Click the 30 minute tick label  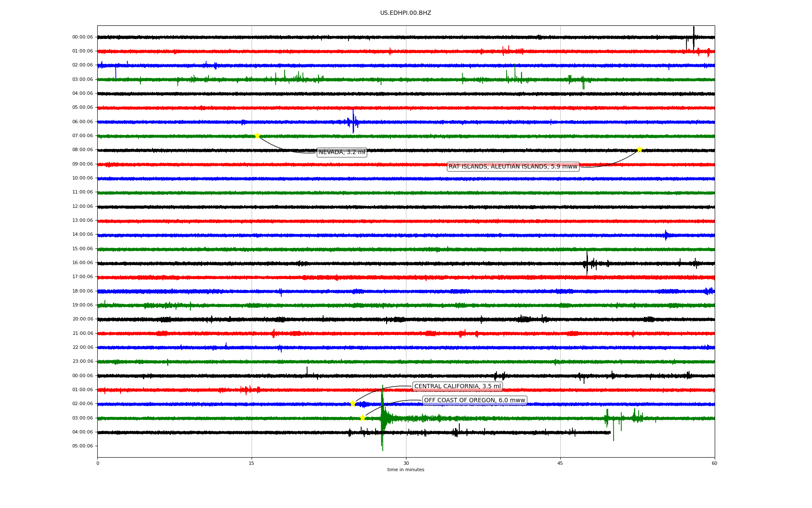click(x=406, y=463)
